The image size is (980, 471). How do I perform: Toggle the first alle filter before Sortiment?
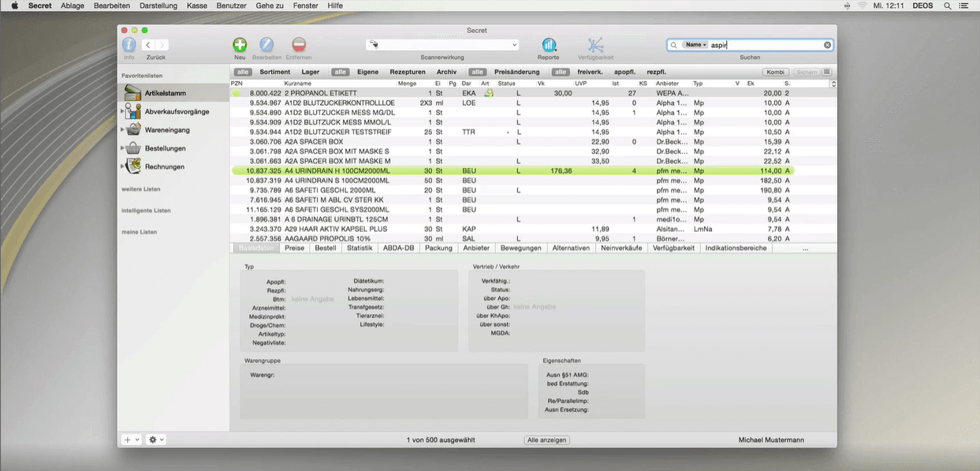tap(242, 72)
